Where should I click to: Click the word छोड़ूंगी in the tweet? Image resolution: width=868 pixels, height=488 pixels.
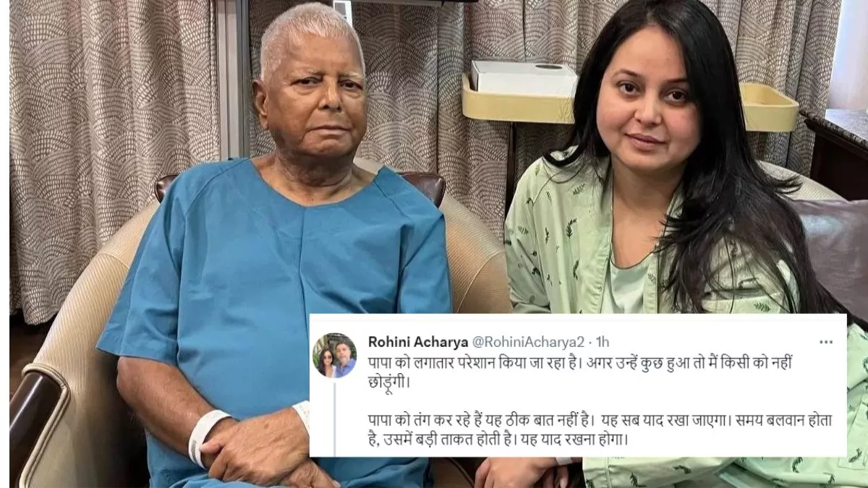coord(392,382)
